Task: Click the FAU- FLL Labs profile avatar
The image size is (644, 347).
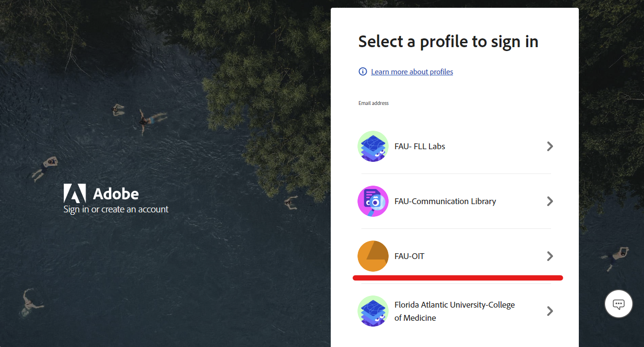Action: pyautogui.click(x=373, y=146)
